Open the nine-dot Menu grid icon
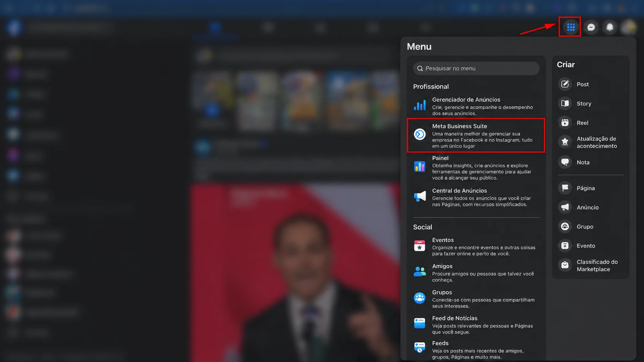Viewport: 644px width, 362px height. 571,27
